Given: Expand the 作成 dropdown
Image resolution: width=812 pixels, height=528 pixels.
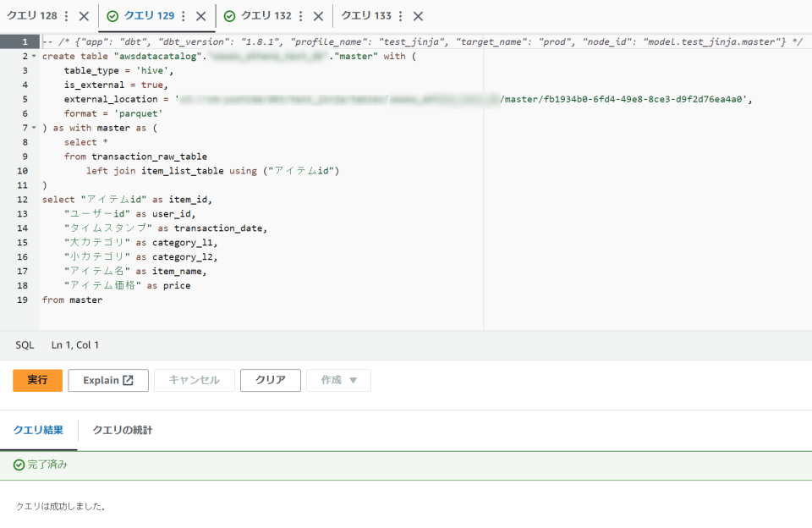Looking at the screenshot, I should coord(338,380).
